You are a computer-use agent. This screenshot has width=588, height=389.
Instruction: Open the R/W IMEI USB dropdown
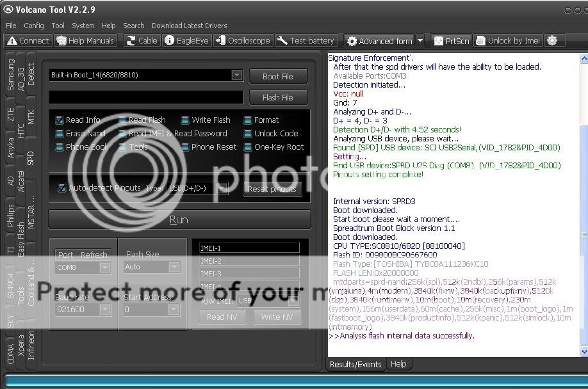(294, 301)
